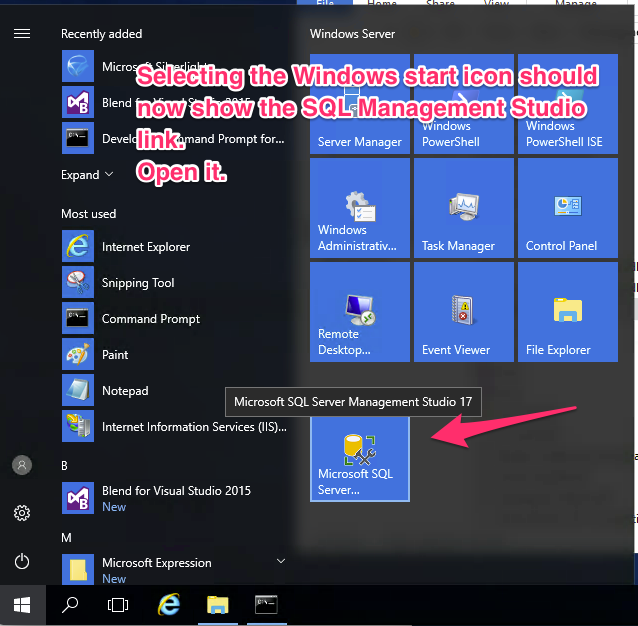Click the Most used heading

[x=89, y=214]
